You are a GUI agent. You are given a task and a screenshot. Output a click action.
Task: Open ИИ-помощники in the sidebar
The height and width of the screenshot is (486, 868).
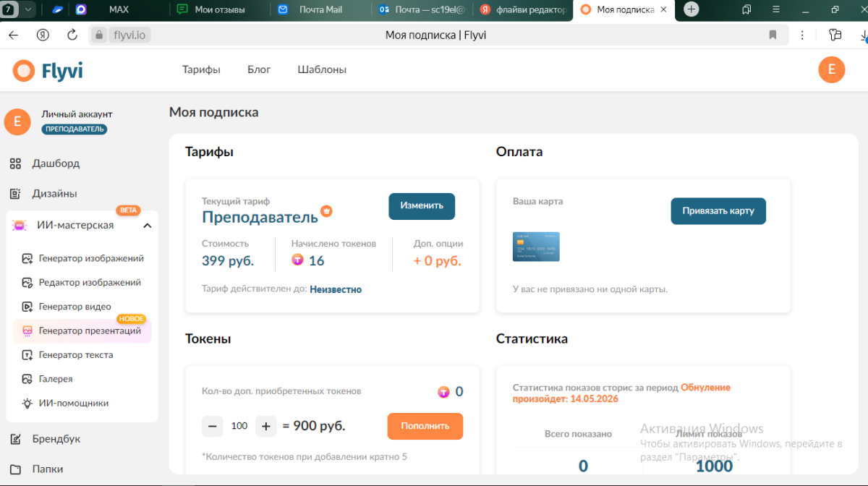pos(74,403)
